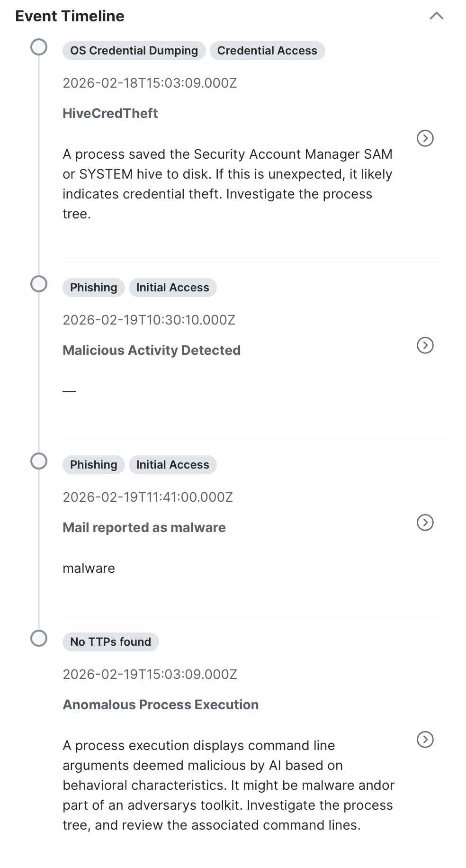Image resolution: width=466 pixels, height=868 pixels.
Task: Open the Mail reported as malware title
Action: (x=144, y=527)
